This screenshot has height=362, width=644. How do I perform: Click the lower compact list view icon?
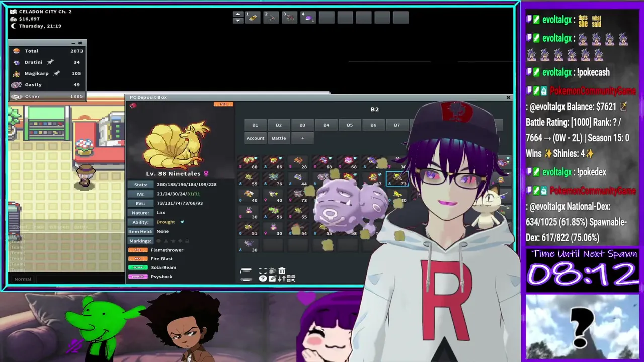246,279
